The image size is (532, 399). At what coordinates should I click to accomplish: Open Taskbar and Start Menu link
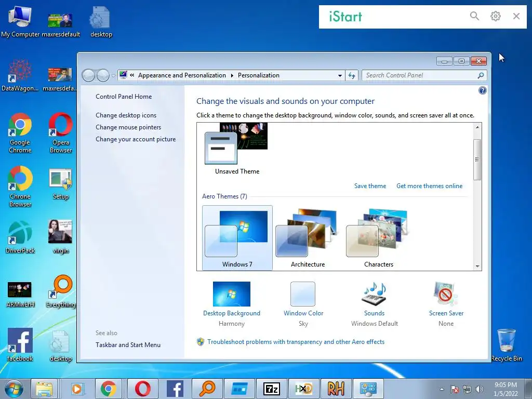click(128, 345)
